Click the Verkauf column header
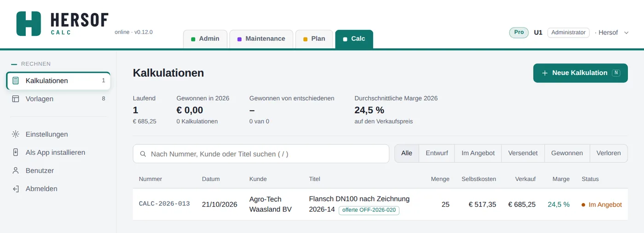 tap(525, 179)
